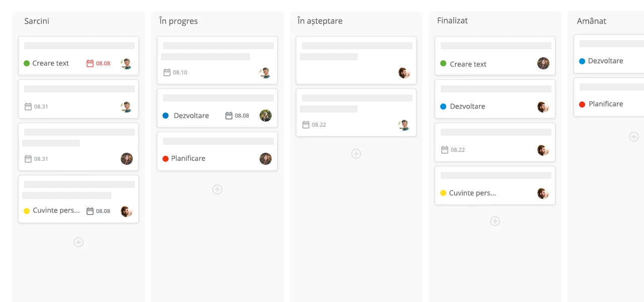
Task: Open the Dezvoltare card in the Amânat column
Action: coord(609,54)
